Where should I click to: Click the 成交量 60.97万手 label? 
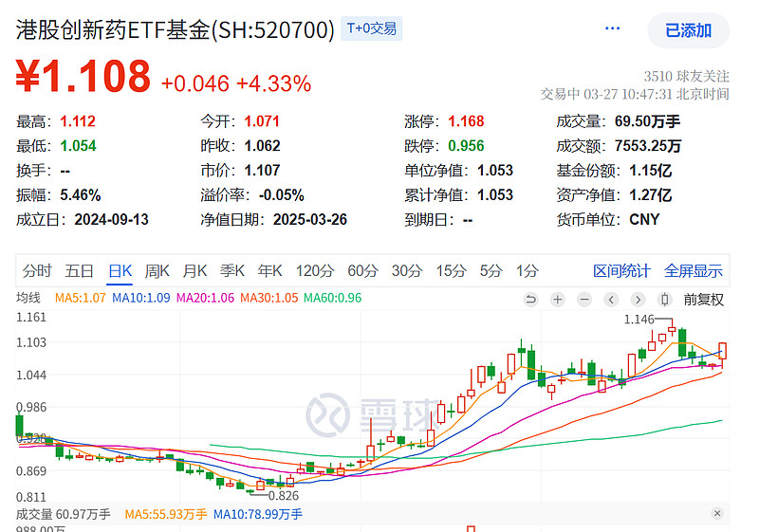pos(64,514)
